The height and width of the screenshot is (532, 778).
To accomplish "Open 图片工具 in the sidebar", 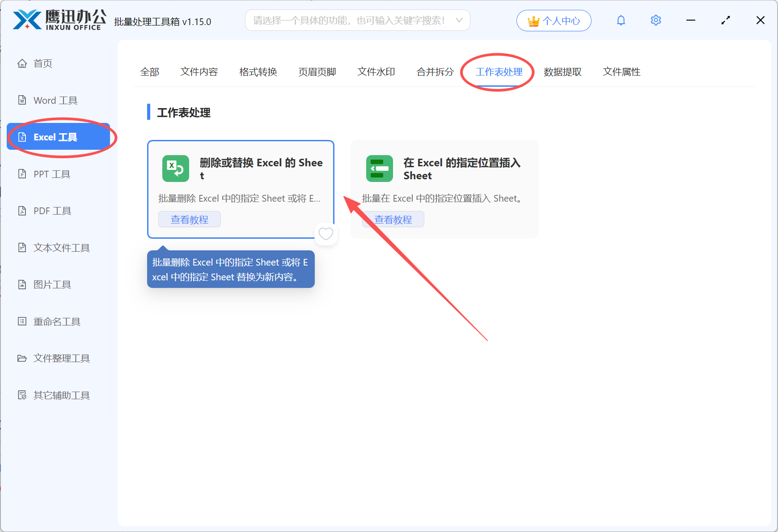I will [52, 284].
